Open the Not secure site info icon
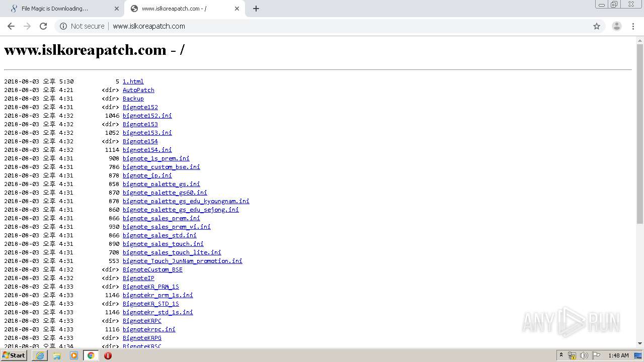This screenshot has height=362, width=644. [x=63, y=26]
